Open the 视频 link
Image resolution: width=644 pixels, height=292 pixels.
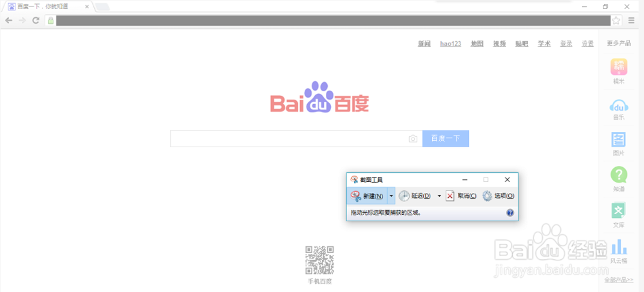click(500, 44)
